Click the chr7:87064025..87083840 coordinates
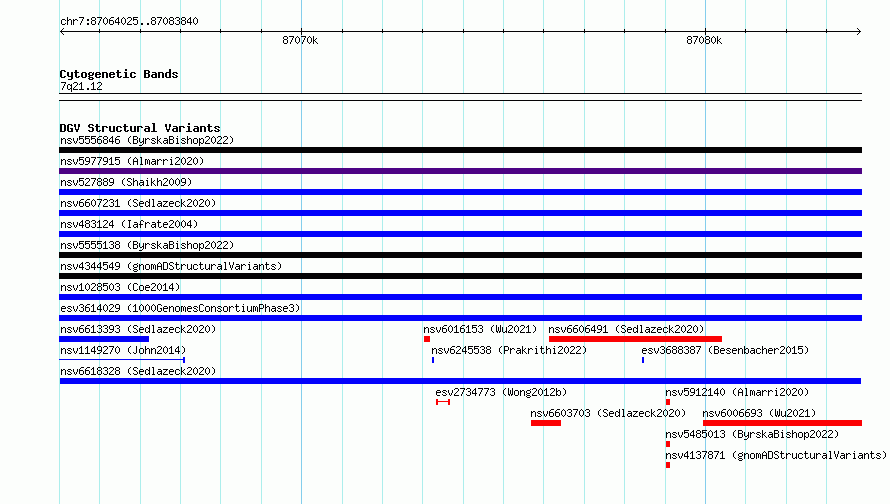Image resolution: width=890 pixels, height=504 pixels. pyautogui.click(x=129, y=21)
